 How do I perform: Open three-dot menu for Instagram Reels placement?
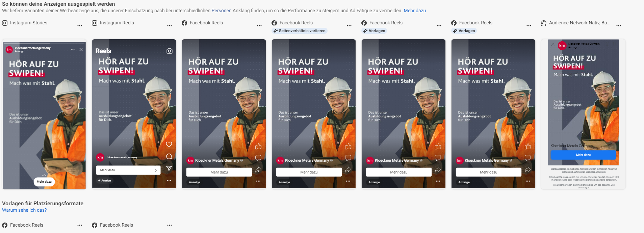[170, 26]
